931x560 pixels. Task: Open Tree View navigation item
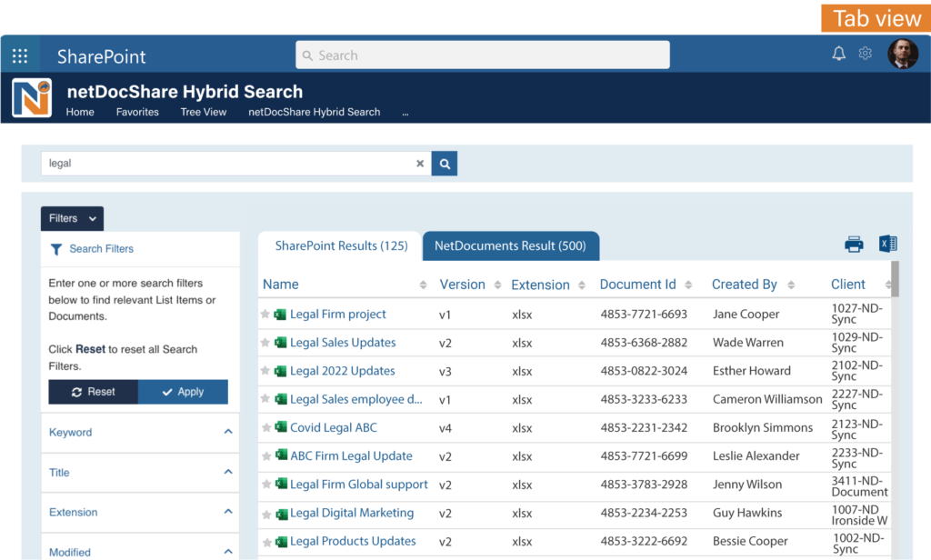click(x=204, y=112)
